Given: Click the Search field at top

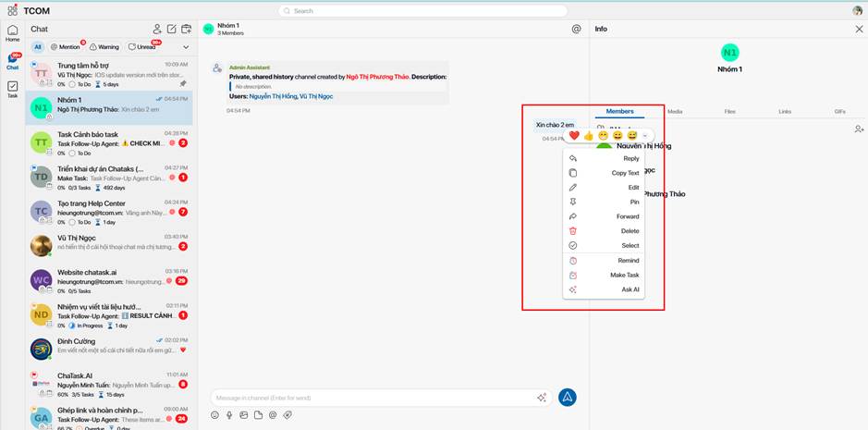Looking at the screenshot, I should 423,10.
